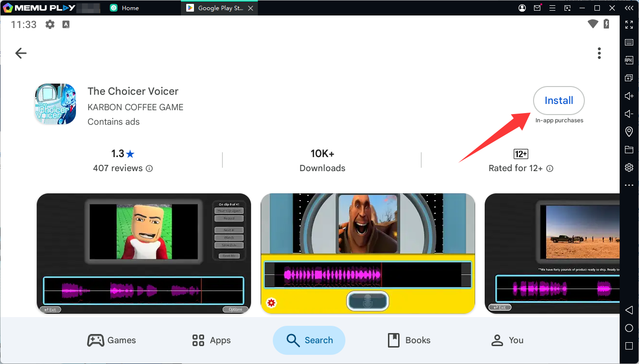Viewport: 639px width, 364px height.
Task: Open The Choicer Voicer app icon
Action: (56, 104)
